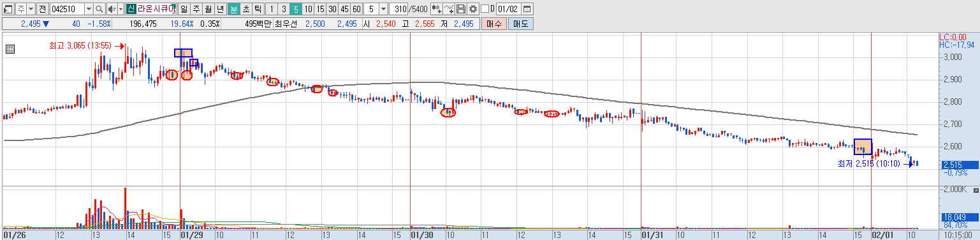The height and width of the screenshot is (240, 980).
Task: Click the custom interval field showing 5
Action: click(371, 10)
